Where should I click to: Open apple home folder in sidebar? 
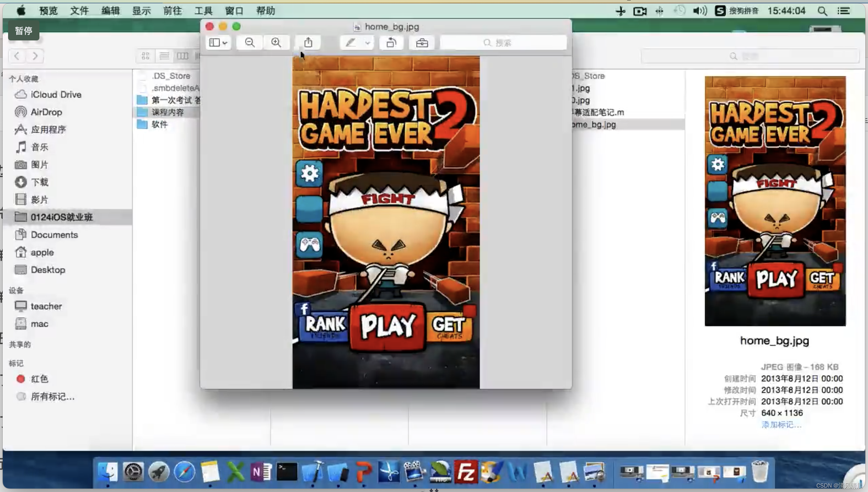[42, 252]
